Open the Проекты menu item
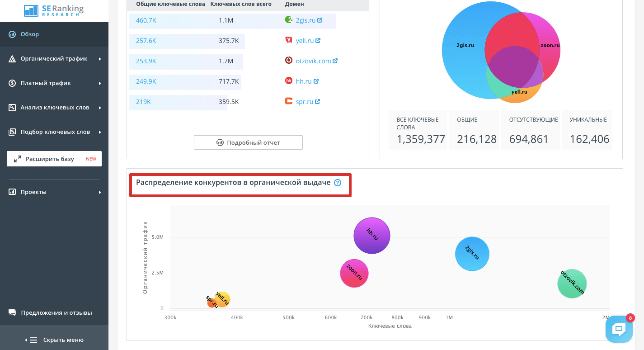The width and height of the screenshot is (644, 350). pyautogui.click(x=54, y=192)
